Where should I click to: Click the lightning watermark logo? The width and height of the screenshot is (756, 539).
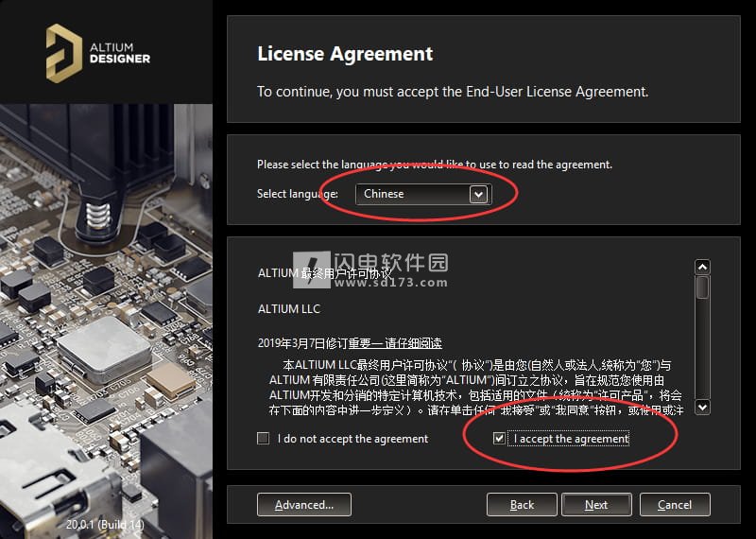pyautogui.click(x=312, y=269)
